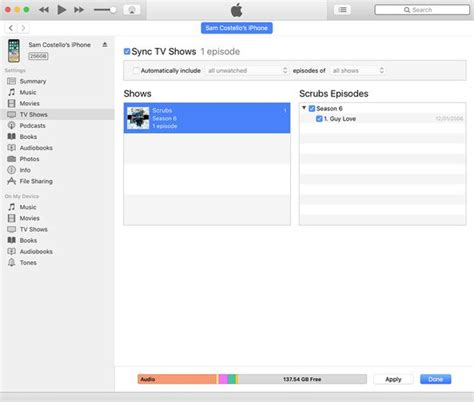Uncheck the Season 6 checkbox
Screen dimensions: 474x402
pyautogui.click(x=312, y=108)
